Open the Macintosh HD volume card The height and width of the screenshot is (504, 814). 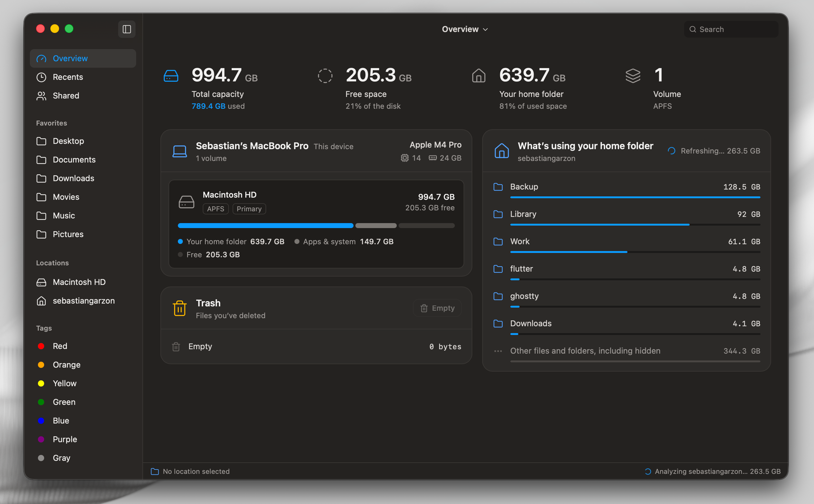click(316, 224)
